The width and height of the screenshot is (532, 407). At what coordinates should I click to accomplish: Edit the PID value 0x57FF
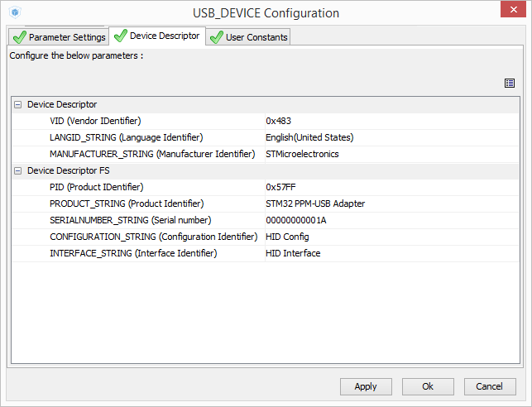[389, 187]
